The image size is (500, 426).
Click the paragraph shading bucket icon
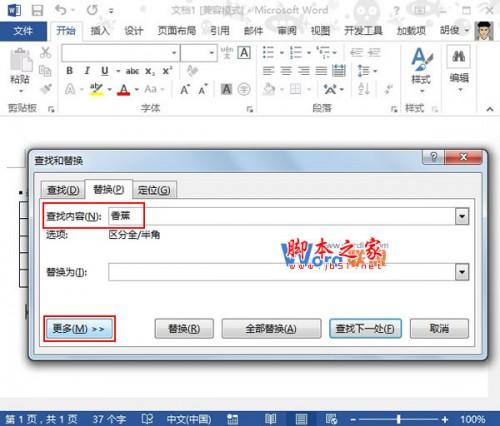269,89
